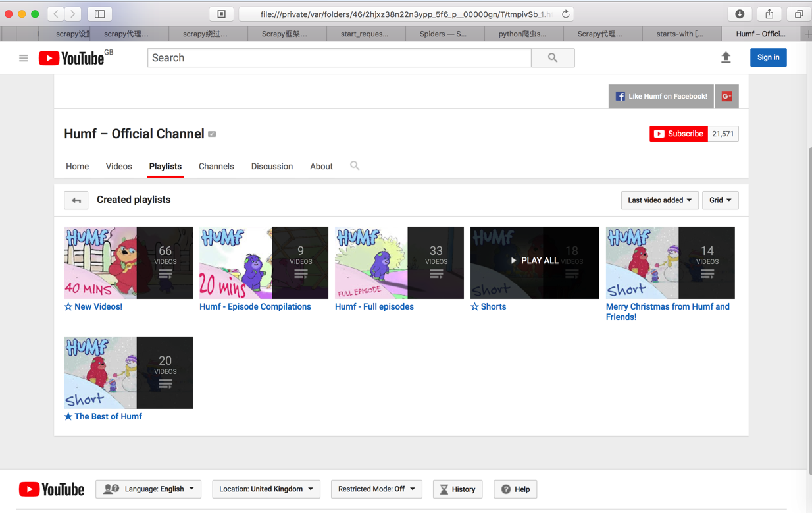Show all tabs with the tab overview icon

[798, 14]
